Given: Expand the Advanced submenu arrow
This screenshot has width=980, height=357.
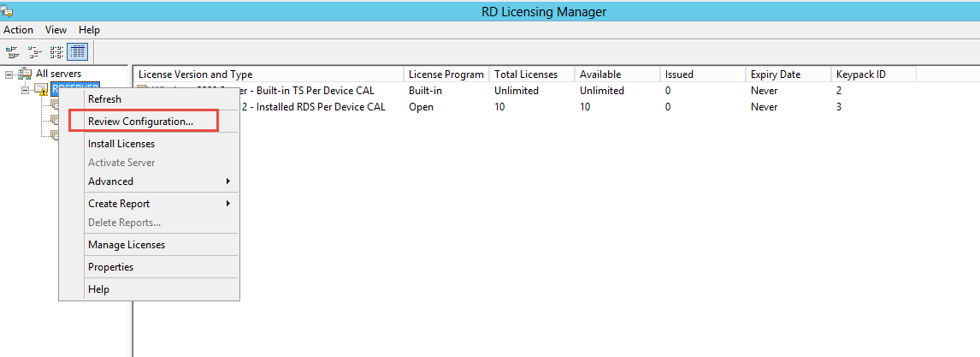Looking at the screenshot, I should click(228, 181).
